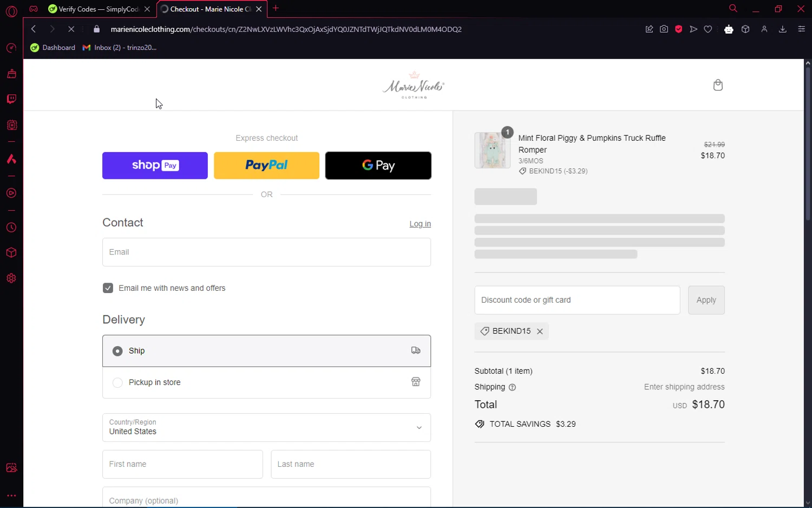Open the Aria AI sidebar icon
The image size is (812, 508).
[11, 159]
